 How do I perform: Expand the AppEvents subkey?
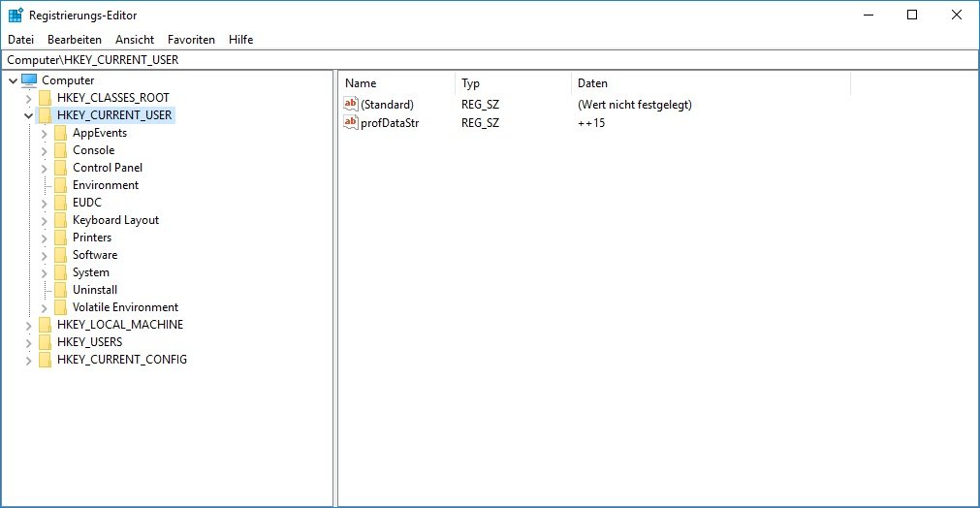(x=44, y=133)
